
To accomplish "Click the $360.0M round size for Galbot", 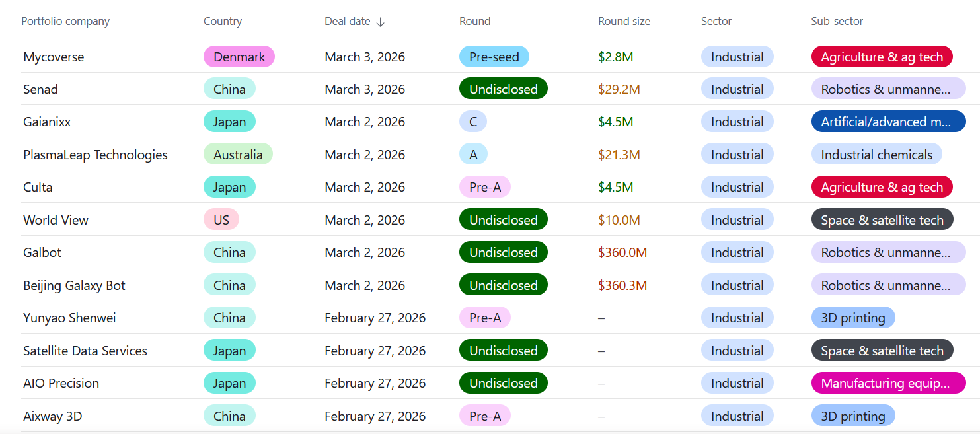I will (x=622, y=252).
